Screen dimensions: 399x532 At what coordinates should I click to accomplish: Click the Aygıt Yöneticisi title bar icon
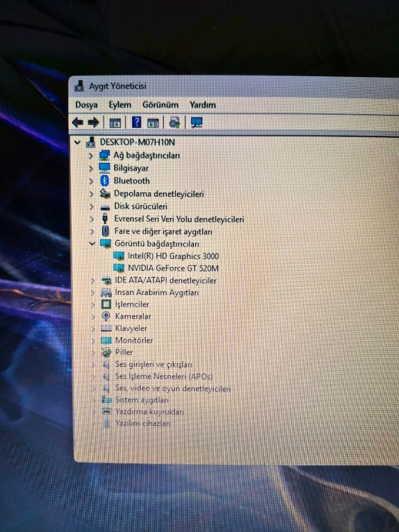[x=79, y=86]
